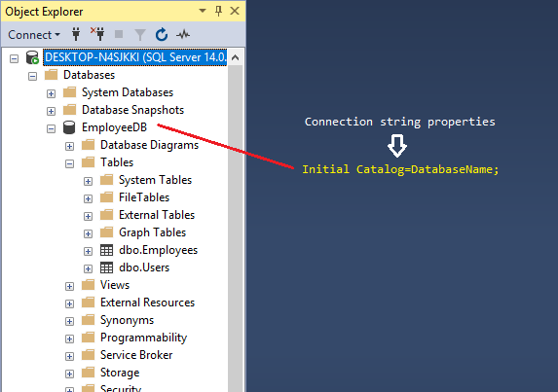This screenshot has width=558, height=392.
Task: Collapse the EmployeeDB database node
Action: [x=52, y=128]
